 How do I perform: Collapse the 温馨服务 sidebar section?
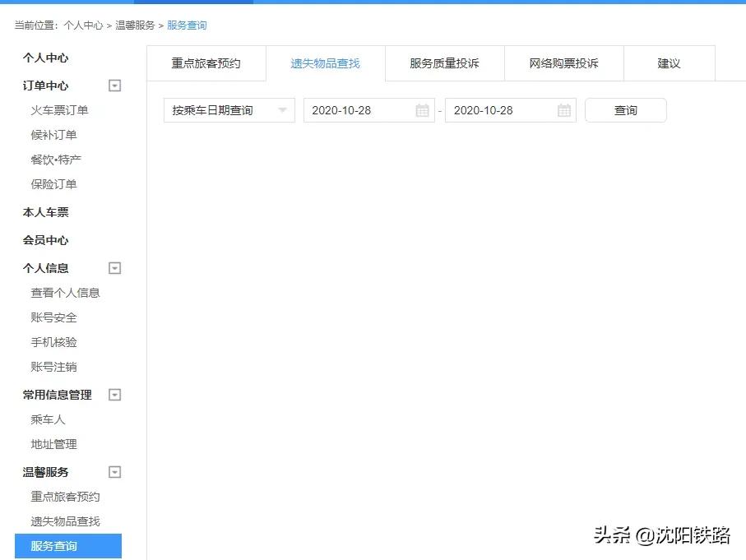pyautogui.click(x=114, y=471)
